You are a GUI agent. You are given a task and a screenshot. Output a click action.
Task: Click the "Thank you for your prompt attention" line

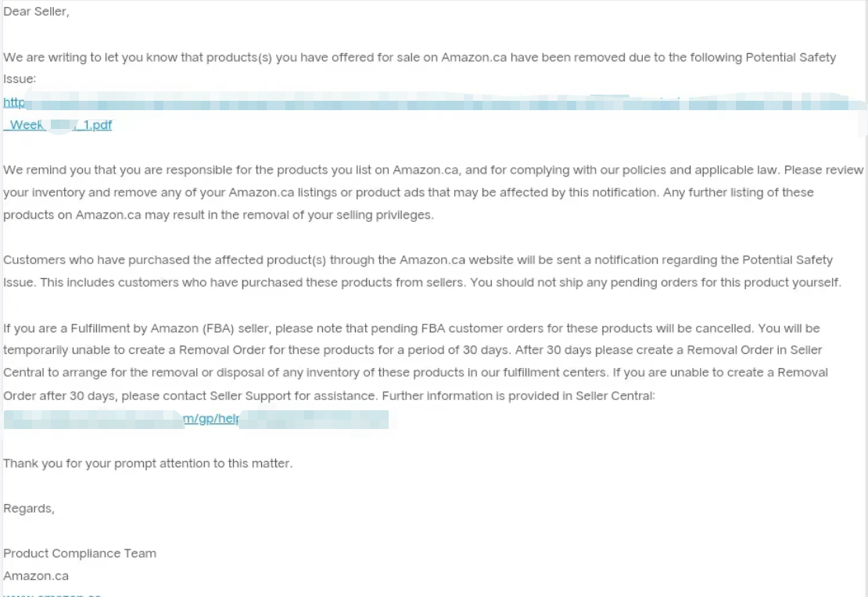click(x=147, y=463)
